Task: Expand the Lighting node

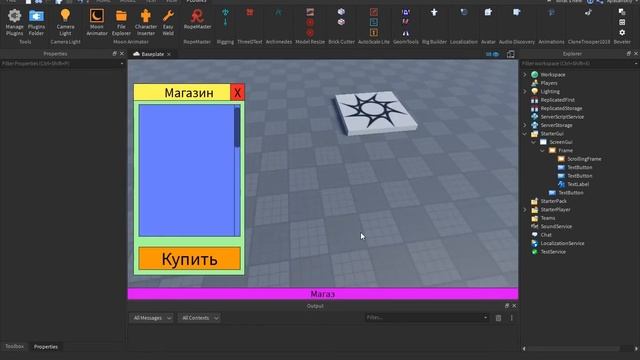Action: coord(525,91)
